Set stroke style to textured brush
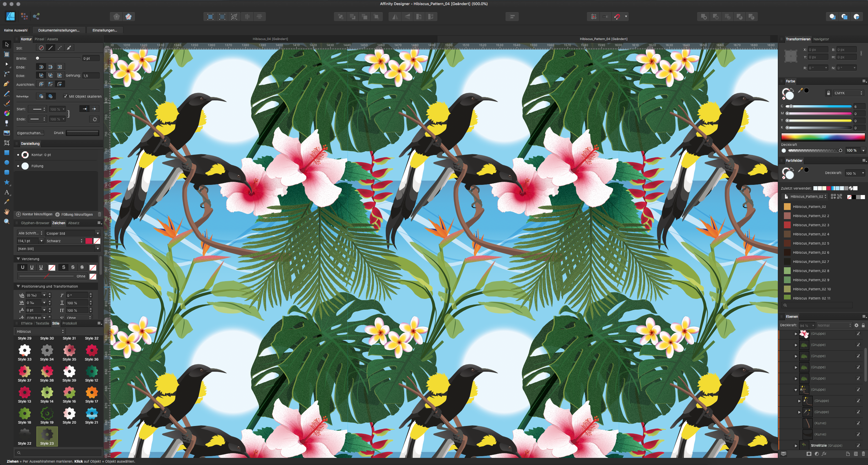Viewport: 868px width, 465px height. coord(69,48)
